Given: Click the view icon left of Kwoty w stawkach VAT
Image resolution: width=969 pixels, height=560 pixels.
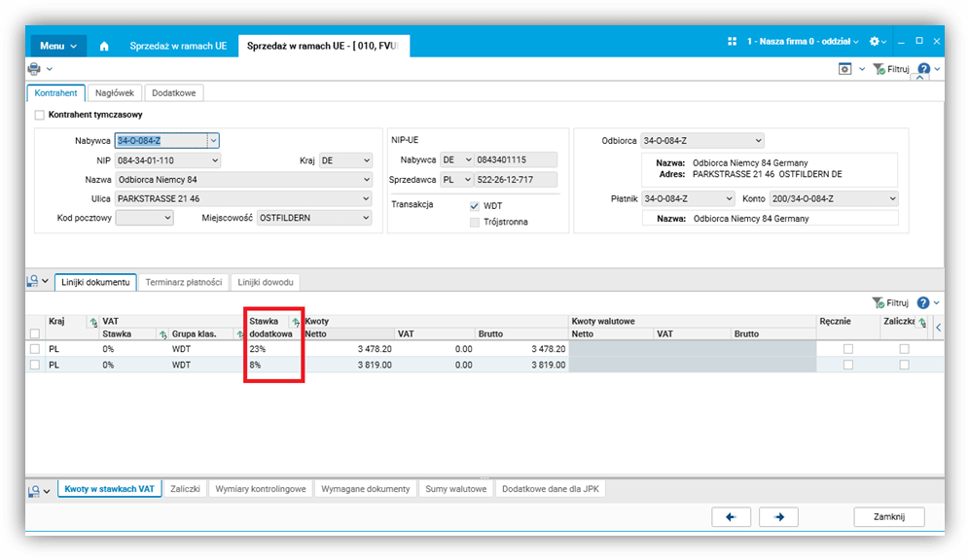Looking at the screenshot, I should (x=33, y=491).
